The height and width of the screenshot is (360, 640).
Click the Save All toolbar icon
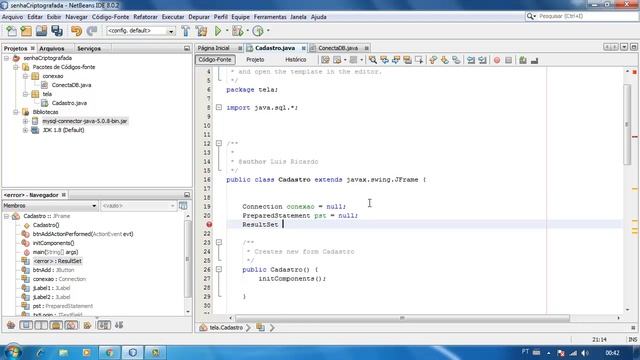57,31
